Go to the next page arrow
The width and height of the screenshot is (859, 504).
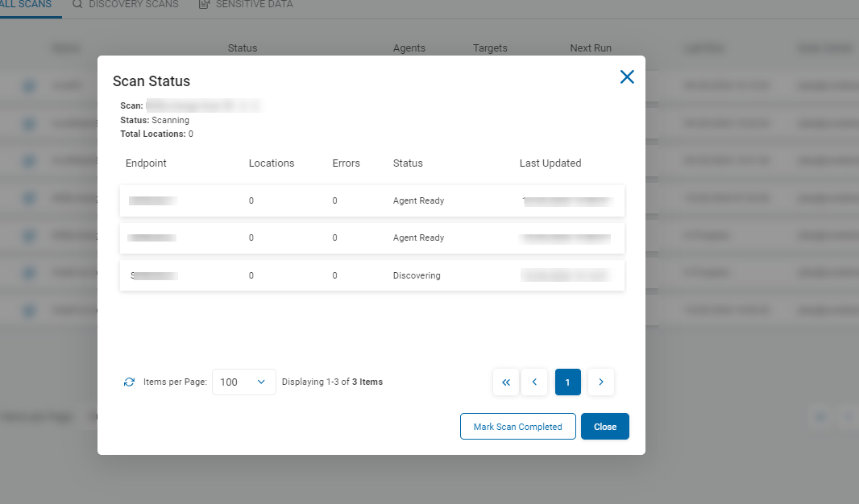pos(601,382)
